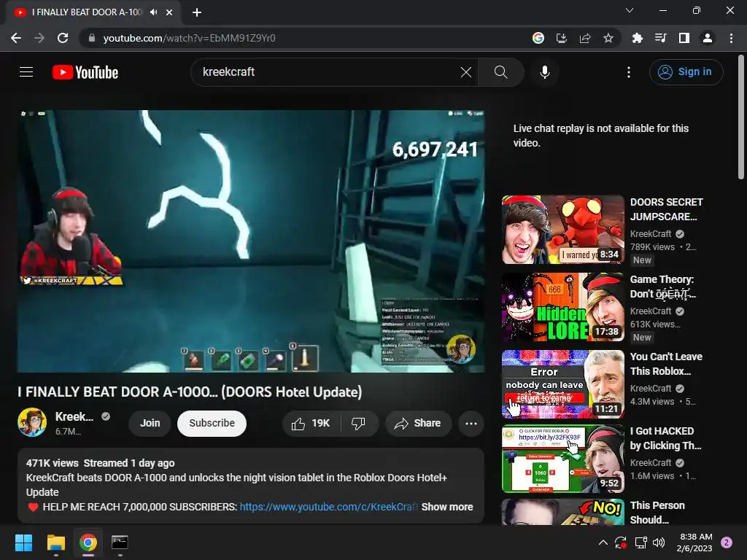
Task: Click the video player
Action: pyautogui.click(x=251, y=241)
